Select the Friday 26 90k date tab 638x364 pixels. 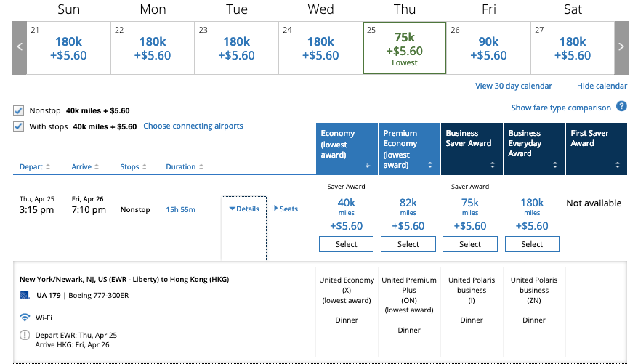click(x=488, y=47)
